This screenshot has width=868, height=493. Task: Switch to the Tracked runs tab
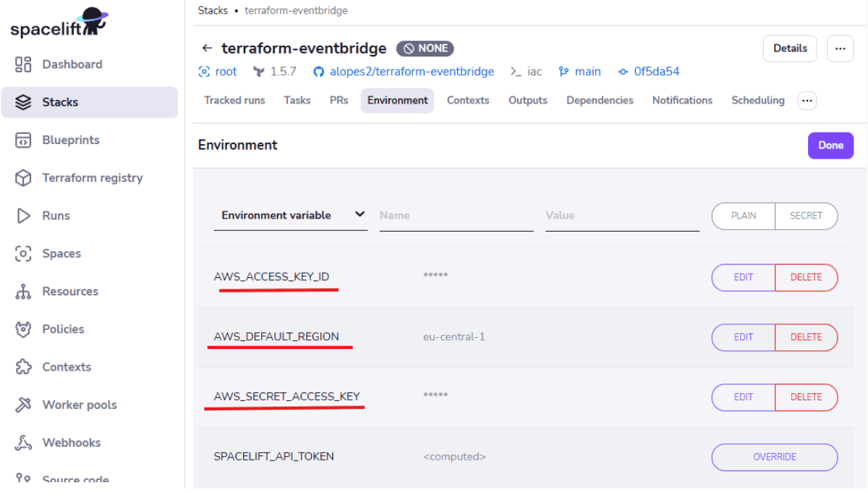coord(234,101)
